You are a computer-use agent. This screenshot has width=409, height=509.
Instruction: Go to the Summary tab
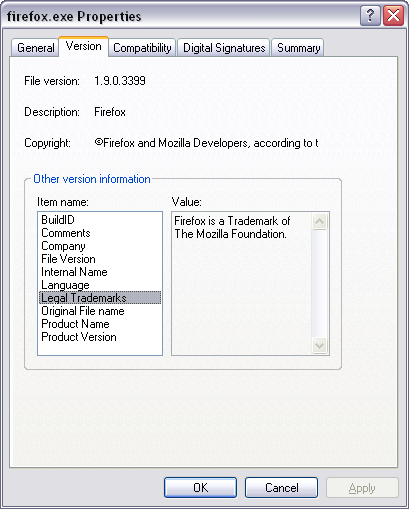coord(298,48)
